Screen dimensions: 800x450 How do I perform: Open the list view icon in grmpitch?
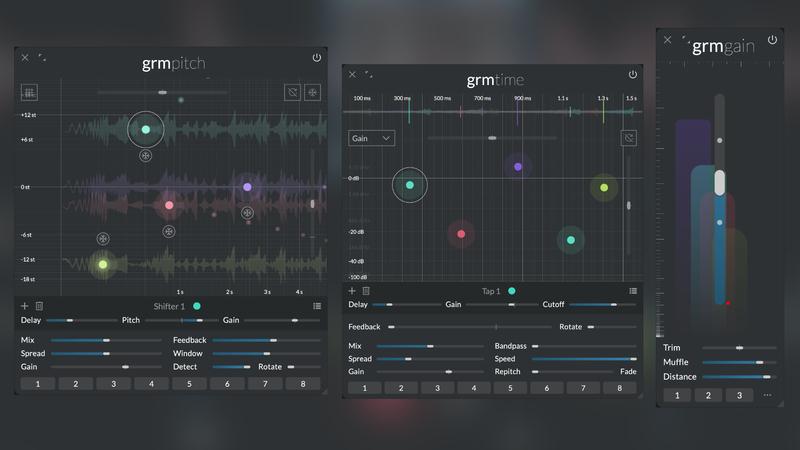coord(316,306)
